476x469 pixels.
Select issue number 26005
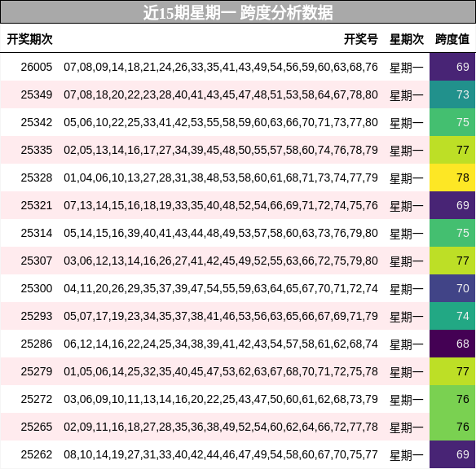coord(37,67)
